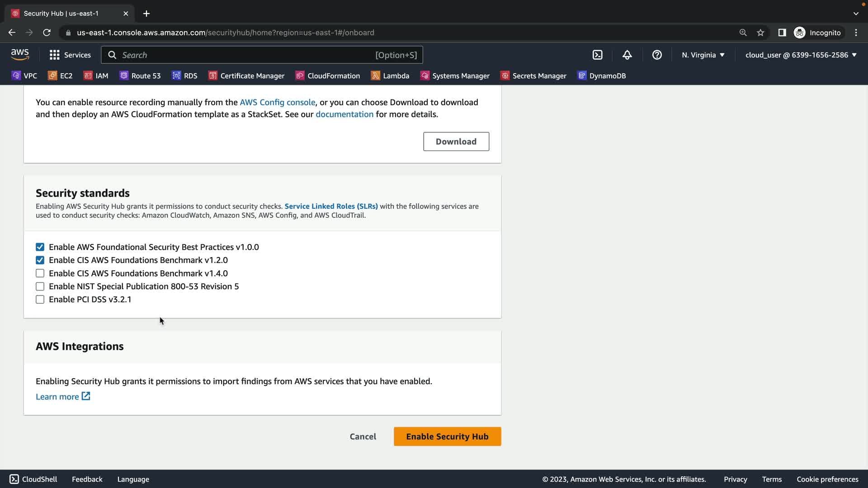
Task: Open the DynamoDB favorites shortcut
Action: [x=602, y=76]
